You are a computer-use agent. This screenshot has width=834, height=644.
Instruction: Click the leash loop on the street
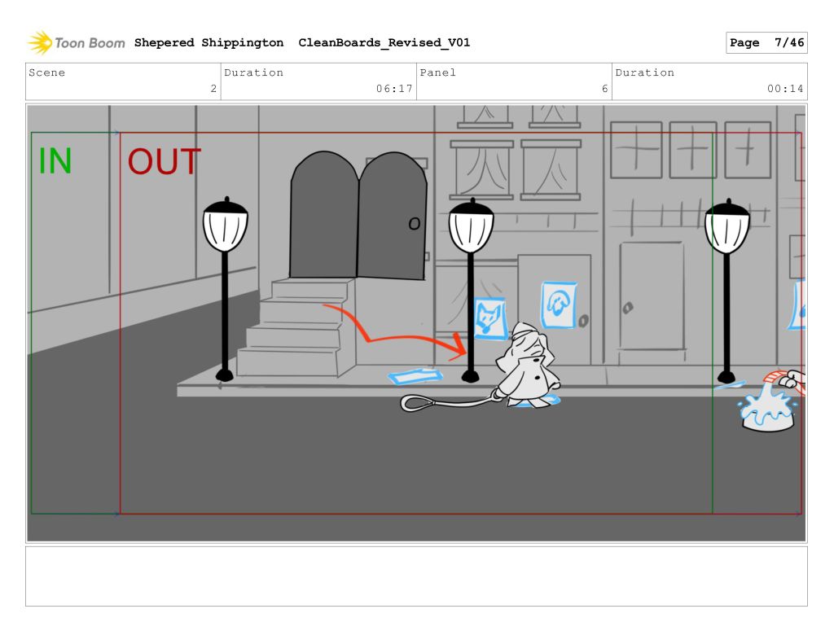422,402
